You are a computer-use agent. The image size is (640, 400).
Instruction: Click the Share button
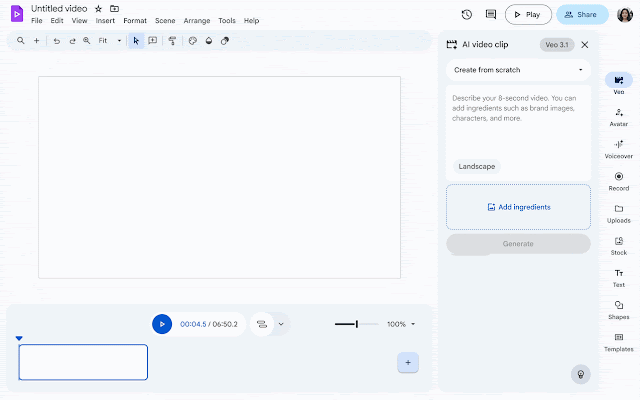582,15
